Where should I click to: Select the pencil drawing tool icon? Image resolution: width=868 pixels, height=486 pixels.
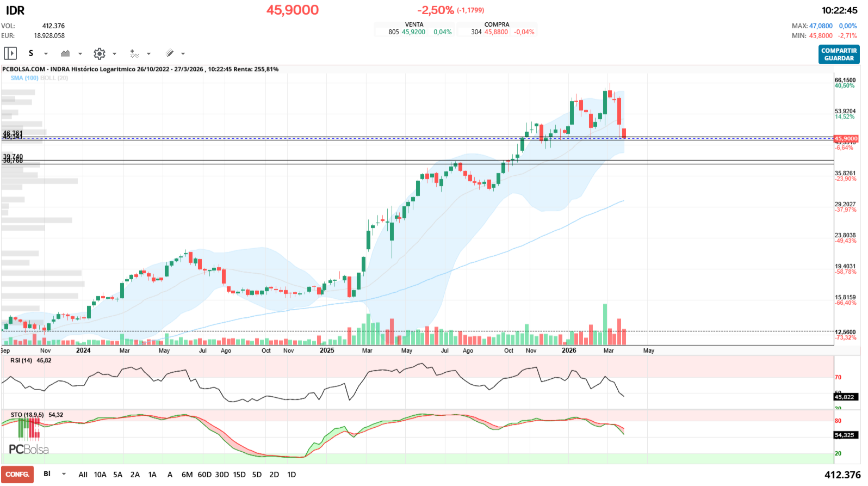click(170, 53)
